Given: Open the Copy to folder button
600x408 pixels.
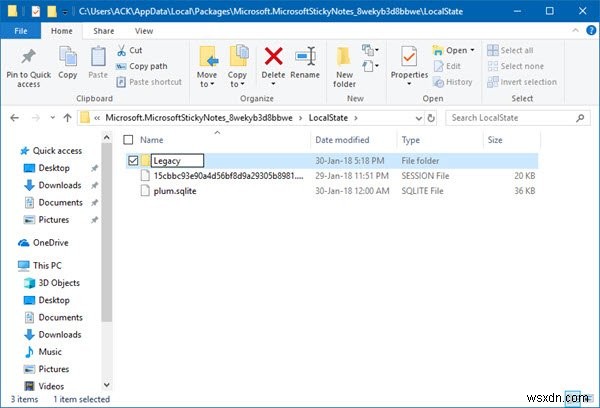Looking at the screenshot, I should (237, 67).
